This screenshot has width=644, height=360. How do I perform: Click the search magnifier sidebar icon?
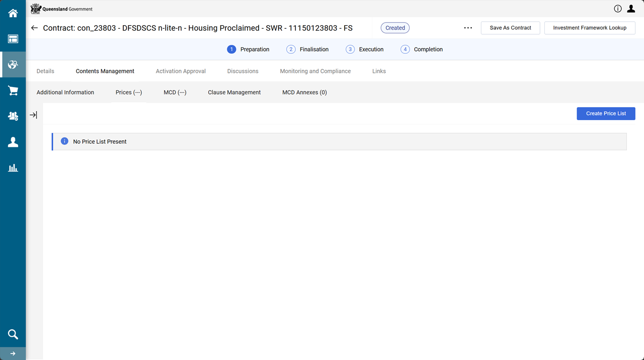click(13, 334)
